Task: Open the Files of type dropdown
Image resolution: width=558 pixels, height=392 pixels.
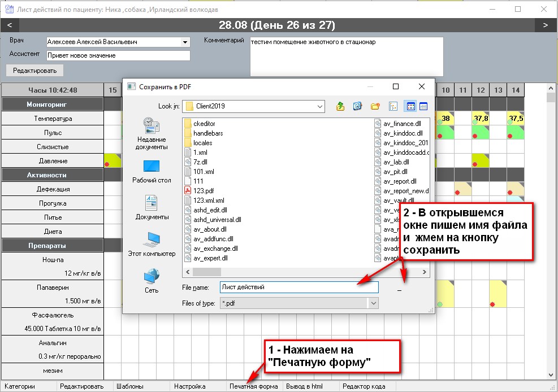Action: [373, 303]
